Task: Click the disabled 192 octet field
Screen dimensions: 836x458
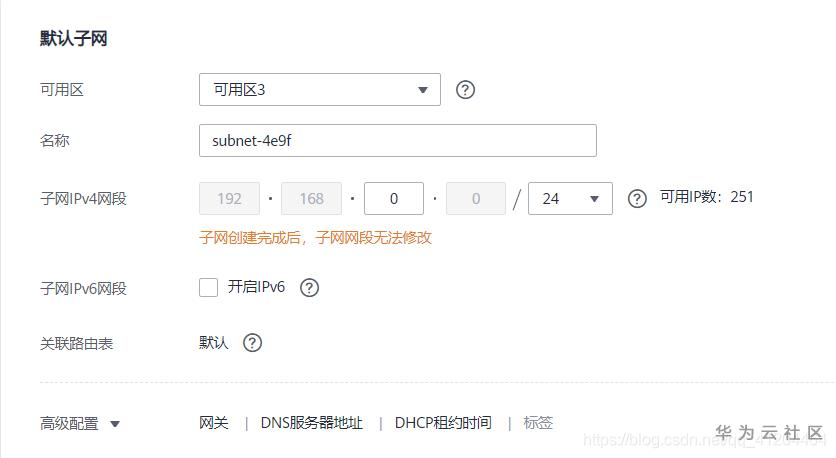Action: click(229, 199)
